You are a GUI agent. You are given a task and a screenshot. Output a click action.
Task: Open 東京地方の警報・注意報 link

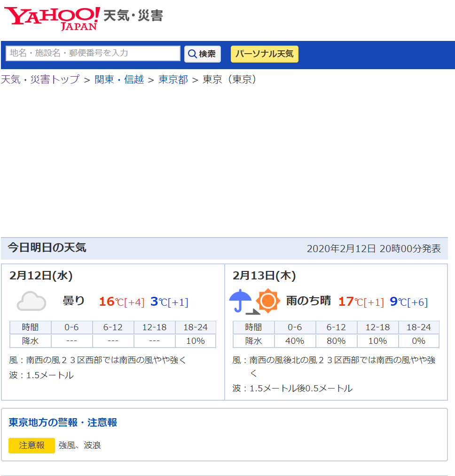point(63,422)
